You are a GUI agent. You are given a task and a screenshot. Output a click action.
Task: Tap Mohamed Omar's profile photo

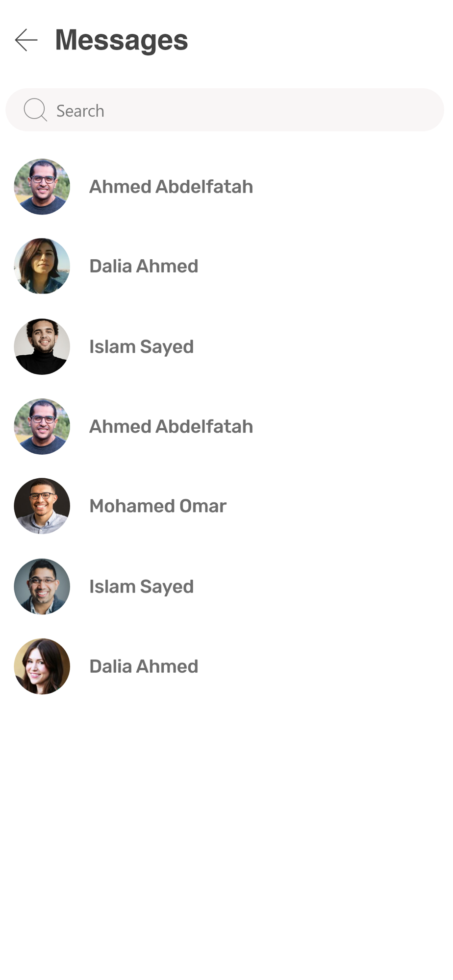tap(42, 506)
